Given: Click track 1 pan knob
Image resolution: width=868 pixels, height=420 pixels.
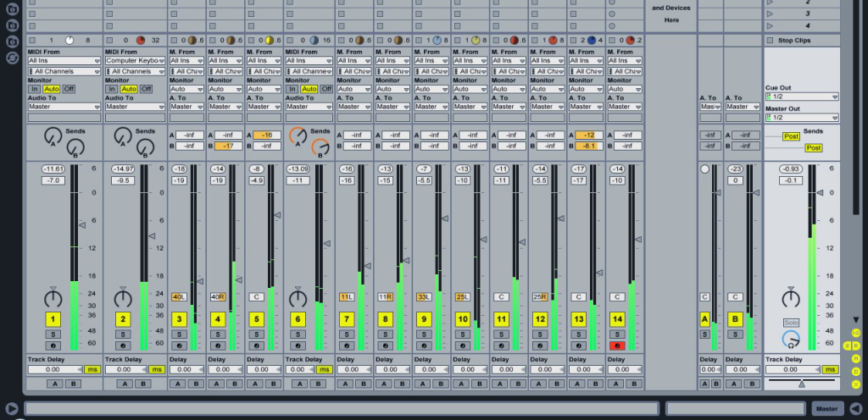Looking at the screenshot, I should 53,298.
